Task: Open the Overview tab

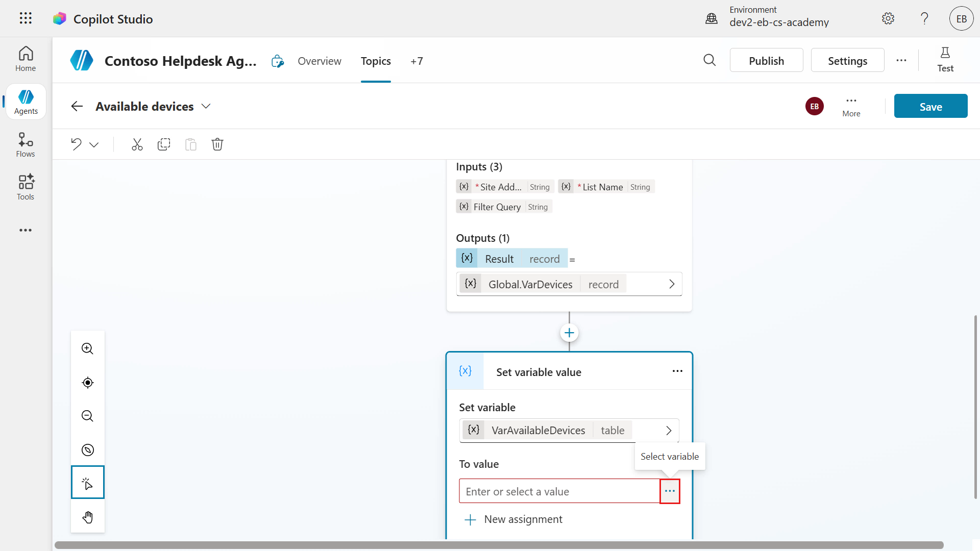Action: (320, 61)
